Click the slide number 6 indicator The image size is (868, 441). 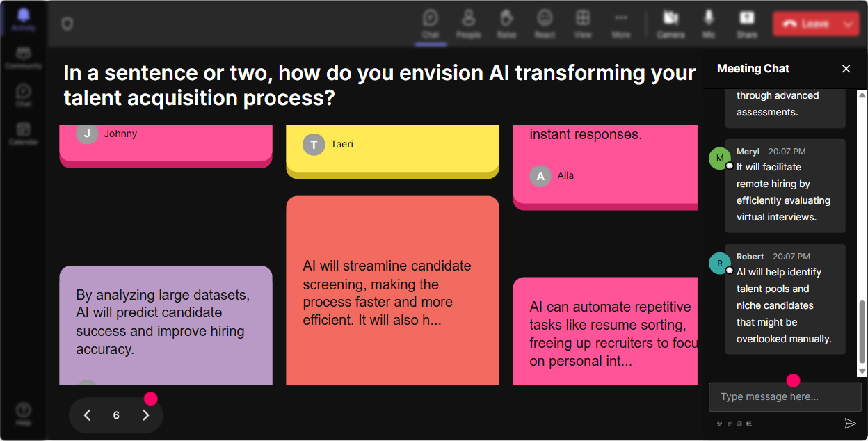(x=116, y=415)
